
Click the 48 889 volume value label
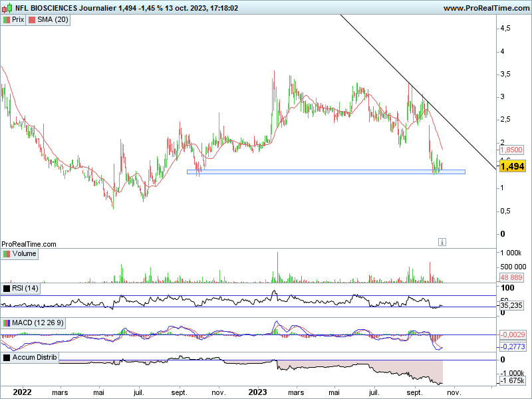[511, 277]
